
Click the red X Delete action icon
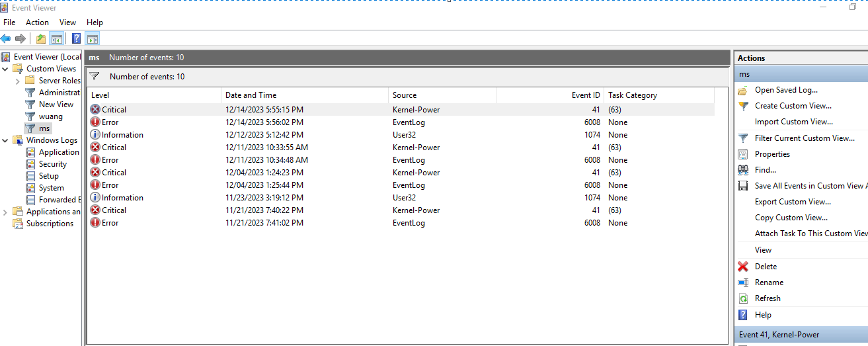point(743,267)
